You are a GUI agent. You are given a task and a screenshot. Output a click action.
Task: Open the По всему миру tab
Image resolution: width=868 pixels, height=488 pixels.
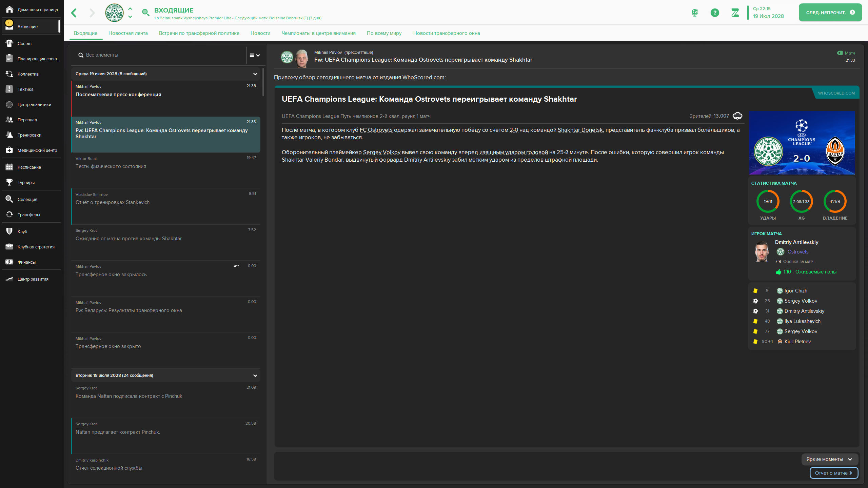[x=384, y=33]
